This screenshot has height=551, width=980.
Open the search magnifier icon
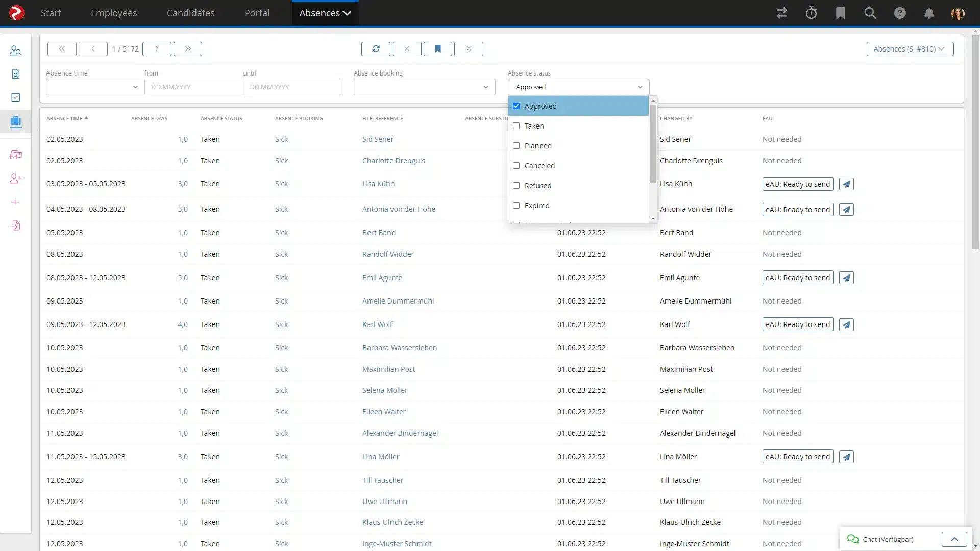870,13
